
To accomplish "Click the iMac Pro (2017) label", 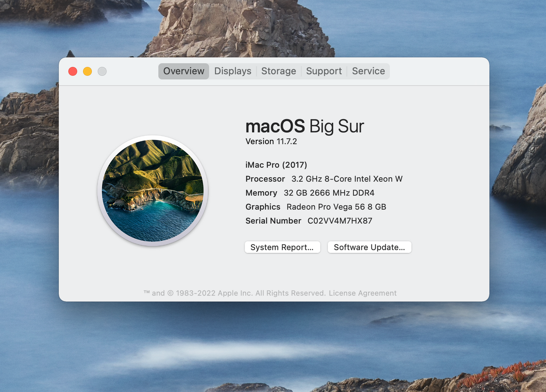I will [x=276, y=165].
